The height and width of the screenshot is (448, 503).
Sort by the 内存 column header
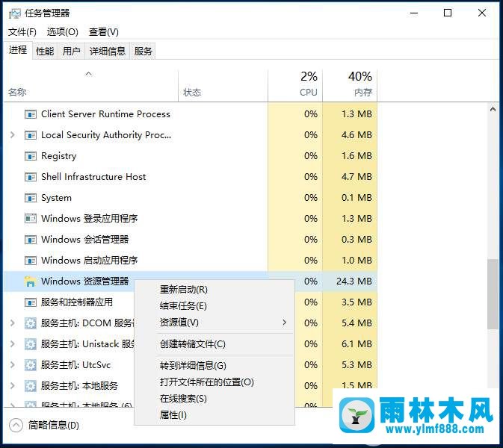[350, 86]
